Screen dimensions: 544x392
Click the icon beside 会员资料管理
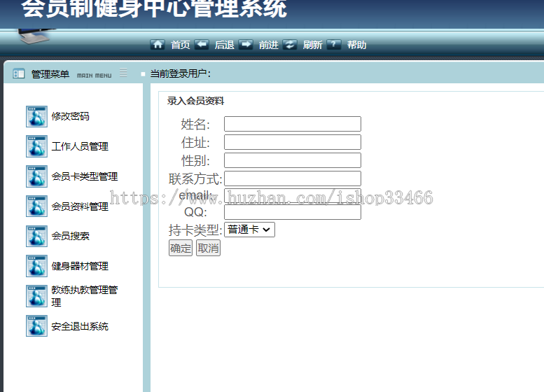coord(37,206)
